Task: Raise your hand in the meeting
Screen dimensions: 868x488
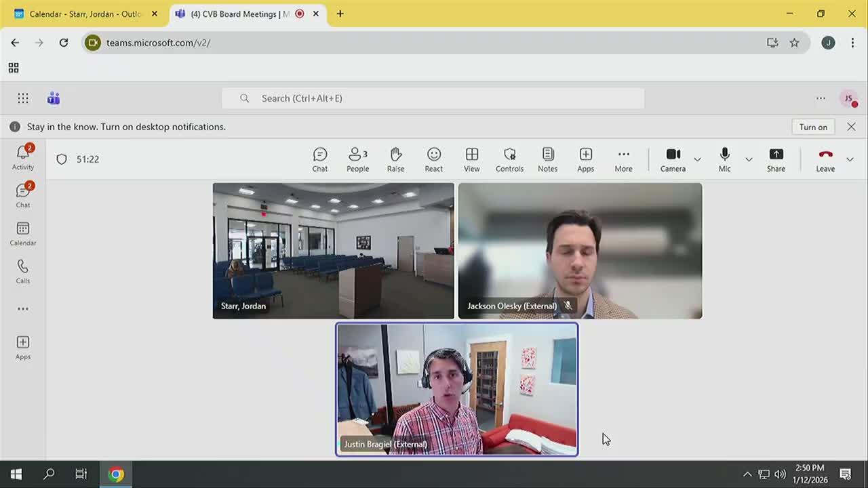Action: [x=395, y=160]
